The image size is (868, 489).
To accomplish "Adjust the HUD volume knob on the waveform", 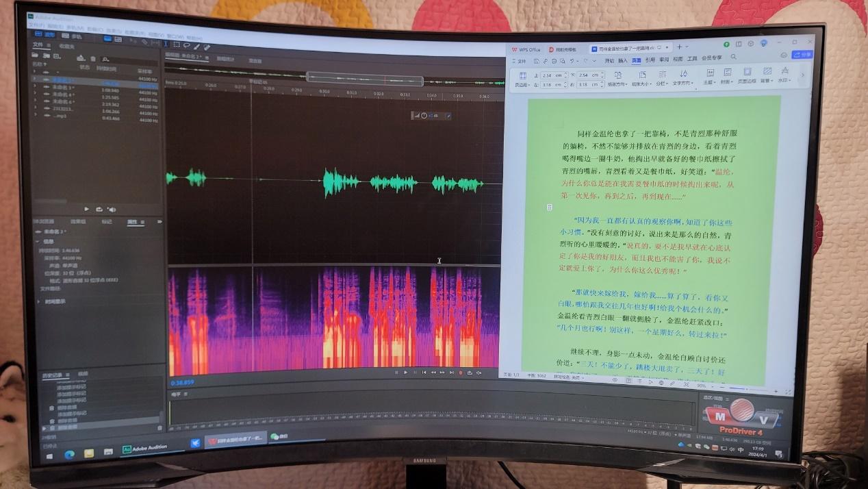I will click(x=424, y=116).
